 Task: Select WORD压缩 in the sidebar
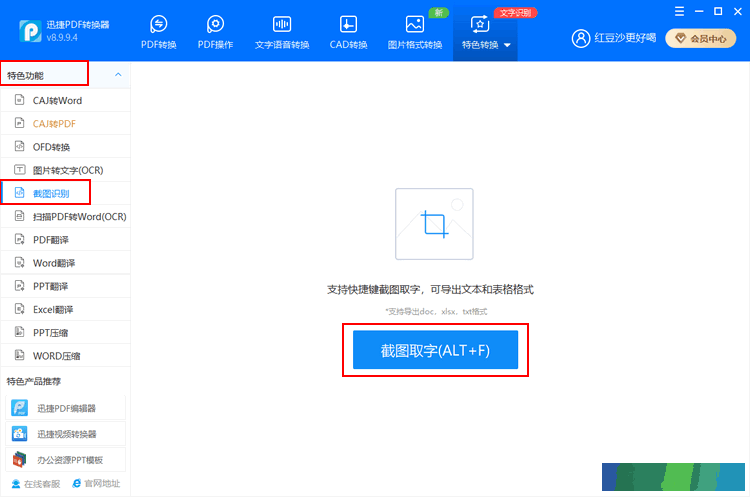click(66, 356)
